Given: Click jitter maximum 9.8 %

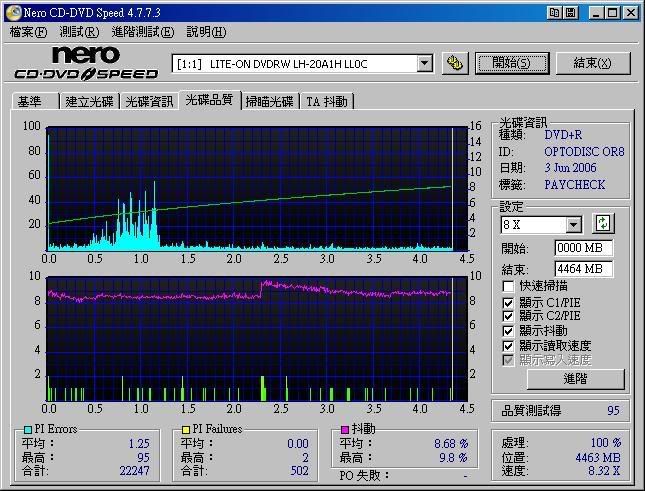Looking at the screenshot, I should tap(453, 458).
